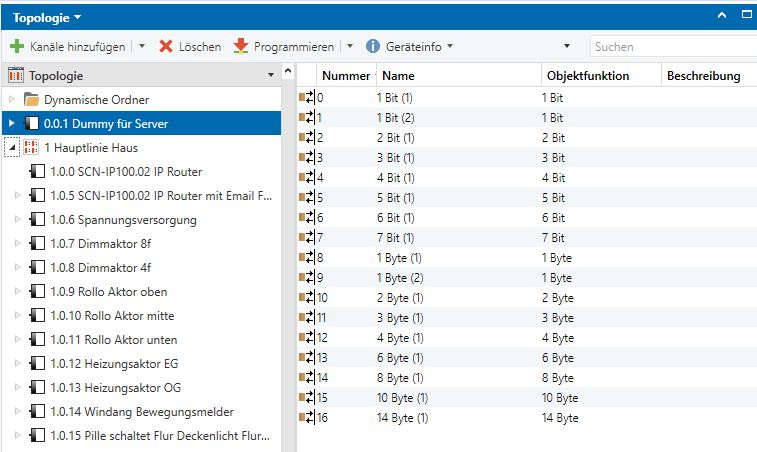Click the Programmieren download arrow icon
The image size is (757, 452).
click(241, 47)
